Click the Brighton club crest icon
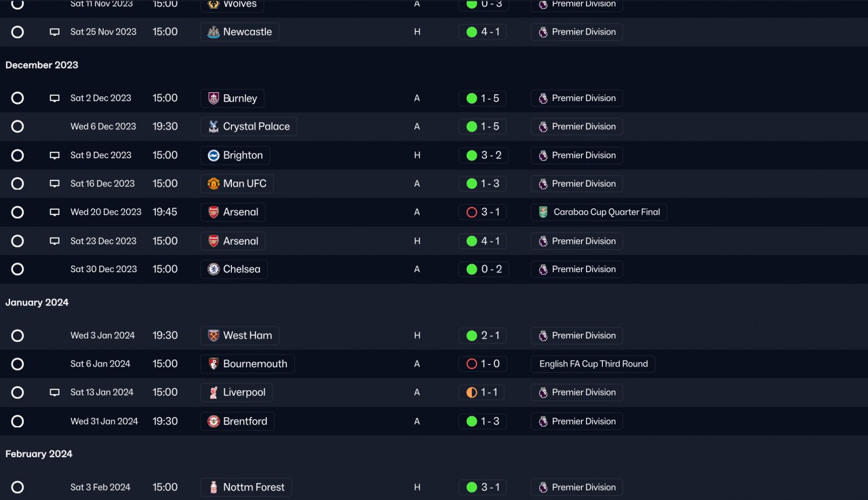 [214, 155]
